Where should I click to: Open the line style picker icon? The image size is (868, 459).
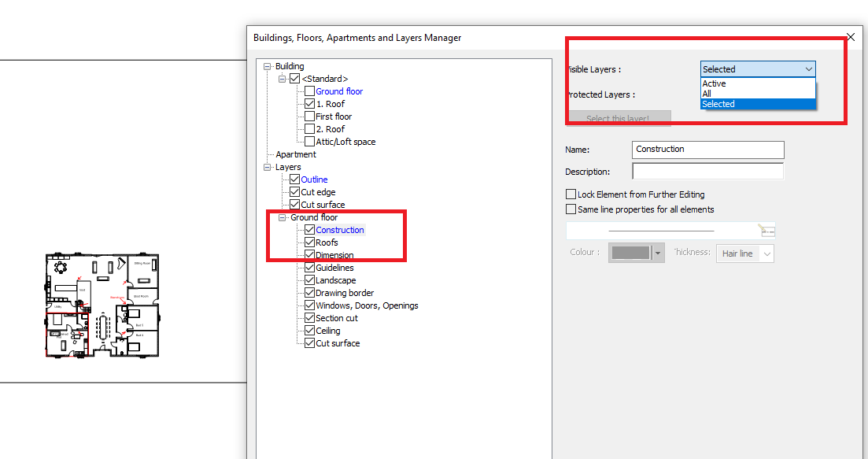[766, 231]
